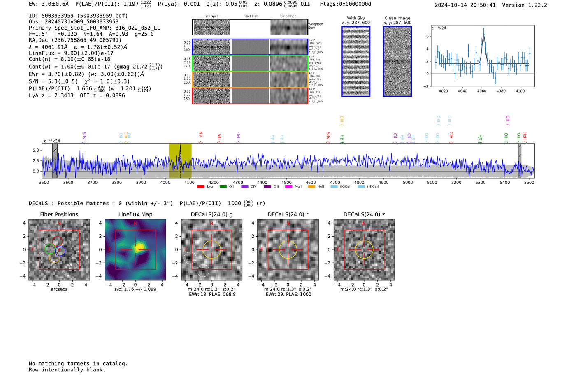This screenshot has height=392, width=576.
Task: Select the DECaLS(24.0) g cutout
Action: click(x=211, y=250)
